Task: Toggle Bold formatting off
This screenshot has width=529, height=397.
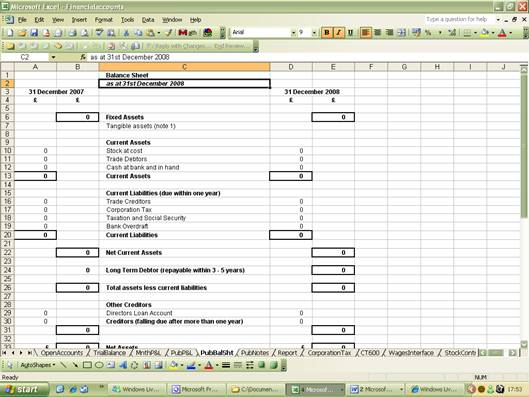Action: pos(327,32)
